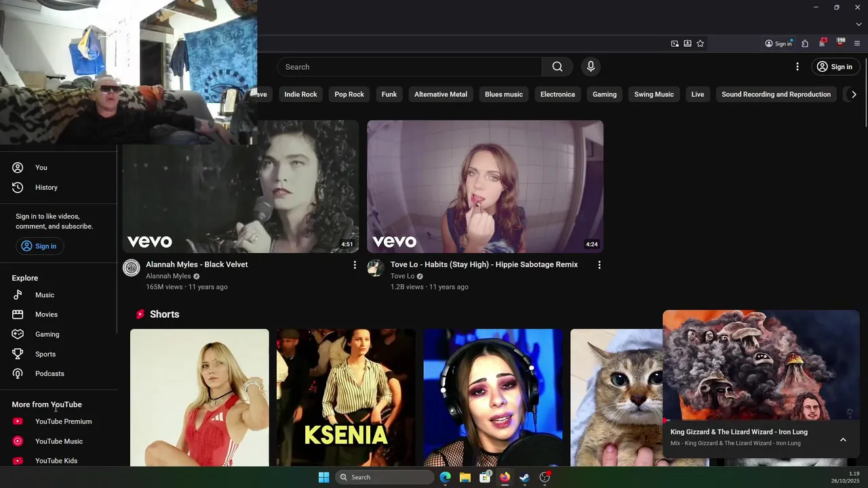Select the Electronica category chip

(x=557, y=94)
